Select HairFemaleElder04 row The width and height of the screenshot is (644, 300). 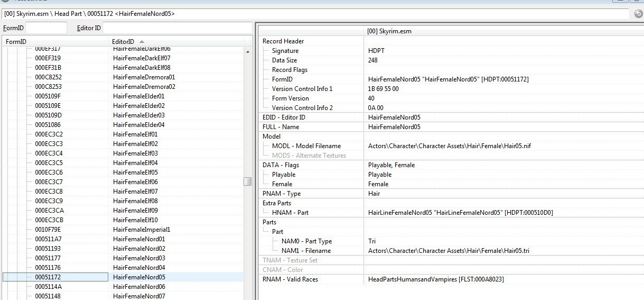(x=123, y=125)
